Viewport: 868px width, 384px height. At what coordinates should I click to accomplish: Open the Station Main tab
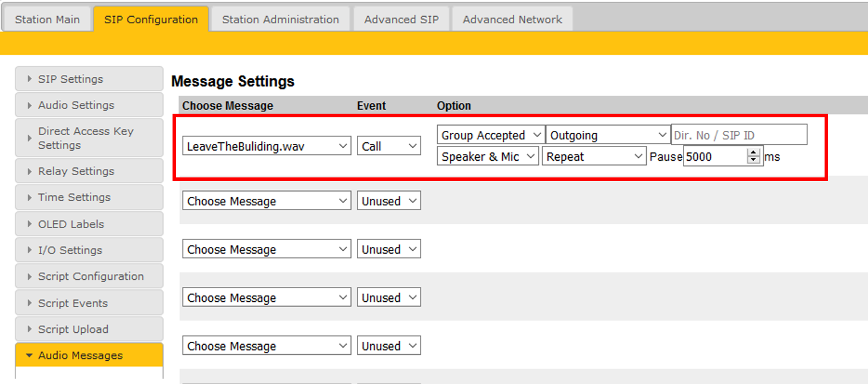point(47,20)
